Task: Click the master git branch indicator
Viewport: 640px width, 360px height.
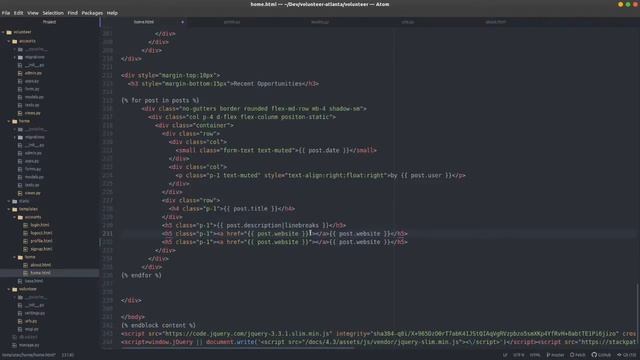Action: (x=556, y=356)
